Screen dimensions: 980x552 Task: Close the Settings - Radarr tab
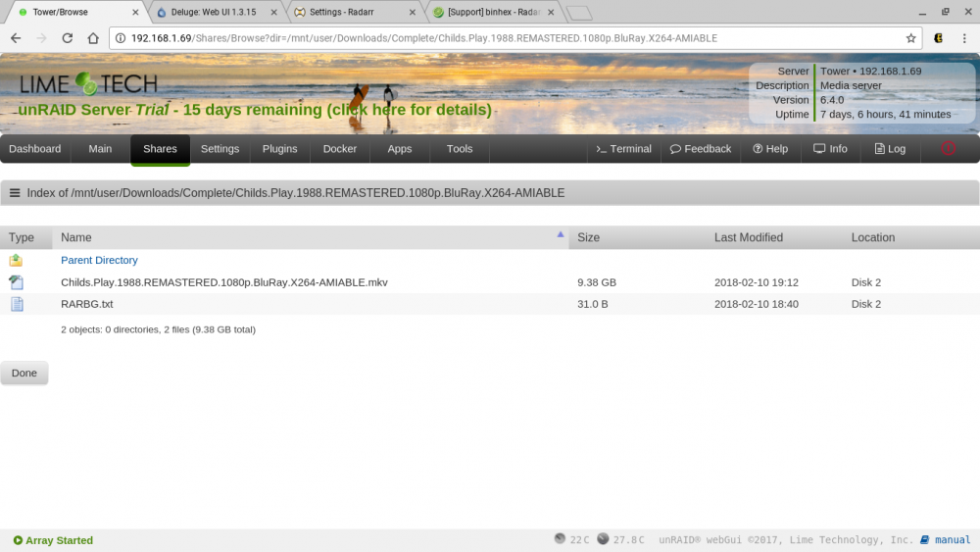click(413, 12)
